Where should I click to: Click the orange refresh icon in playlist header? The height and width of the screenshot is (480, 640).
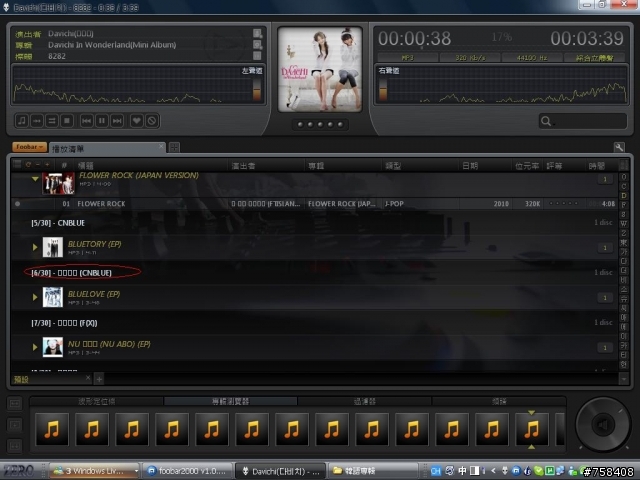pyautogui.click(x=28, y=164)
